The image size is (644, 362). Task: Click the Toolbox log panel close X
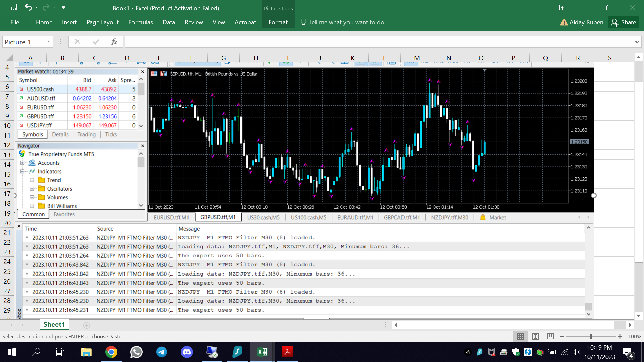point(19,226)
